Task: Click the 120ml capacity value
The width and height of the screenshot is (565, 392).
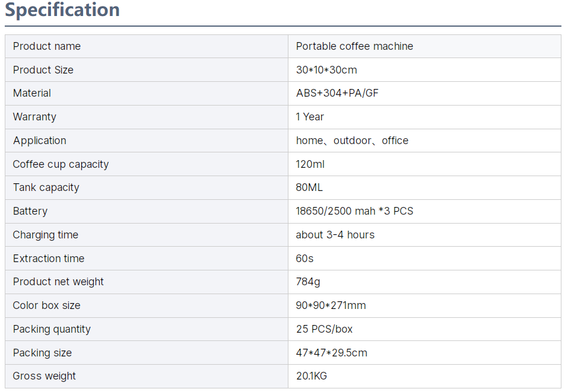Action: 310,164
